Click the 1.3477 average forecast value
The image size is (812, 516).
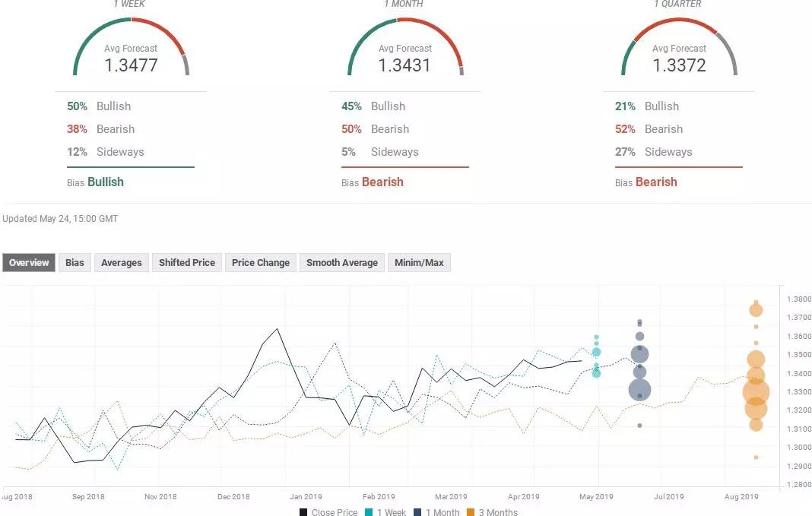(x=131, y=65)
